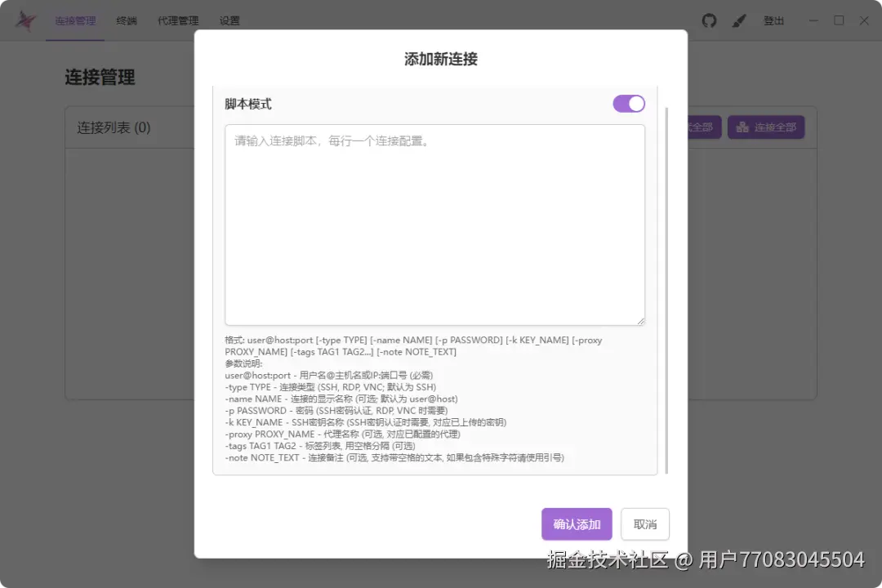Close the application window
Screen dimensions: 882x588
tap(865, 20)
